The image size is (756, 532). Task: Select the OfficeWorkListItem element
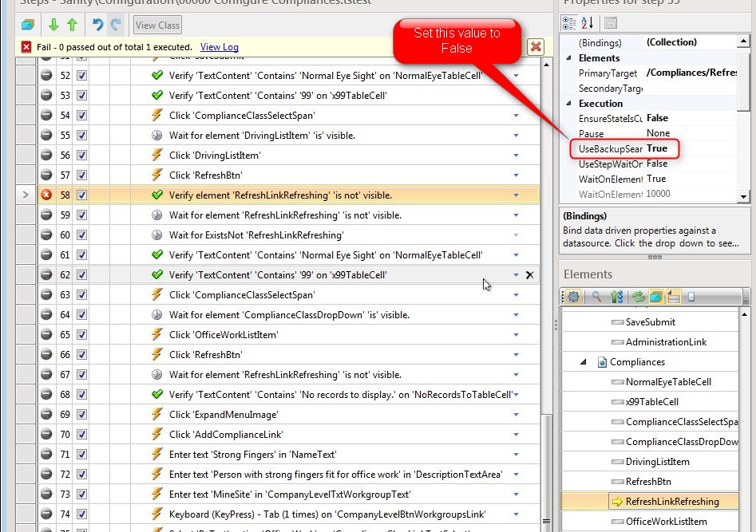(x=666, y=522)
